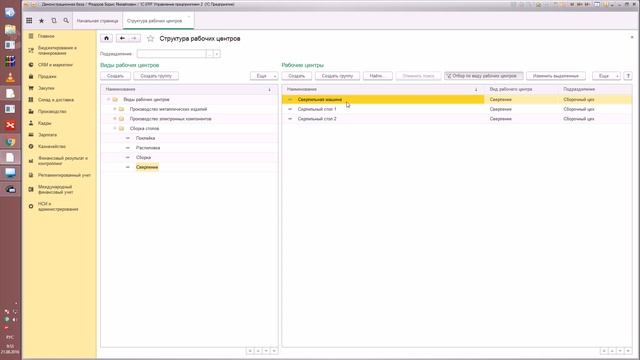640x360 pixels.
Task: Click Создать группу under Виды рабочих центров
Action: coord(156,76)
